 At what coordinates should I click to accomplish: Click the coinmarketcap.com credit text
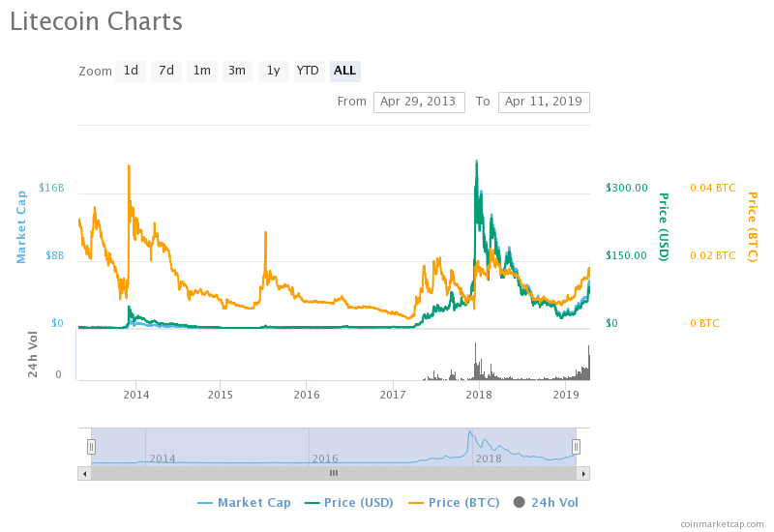(722, 524)
